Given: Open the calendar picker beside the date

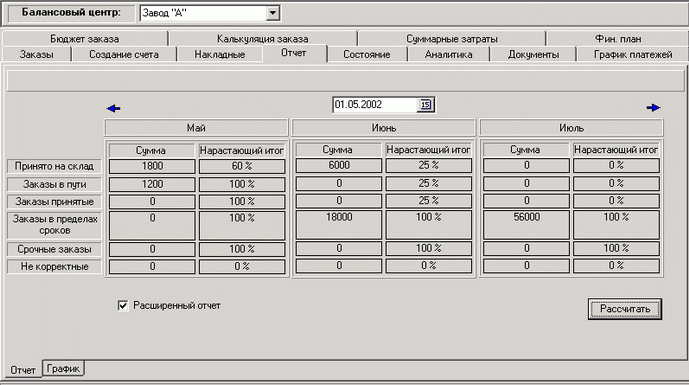Looking at the screenshot, I should (x=425, y=105).
